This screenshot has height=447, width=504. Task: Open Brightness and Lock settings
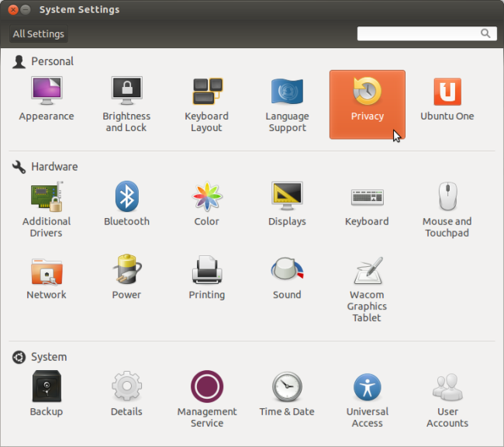point(126,105)
